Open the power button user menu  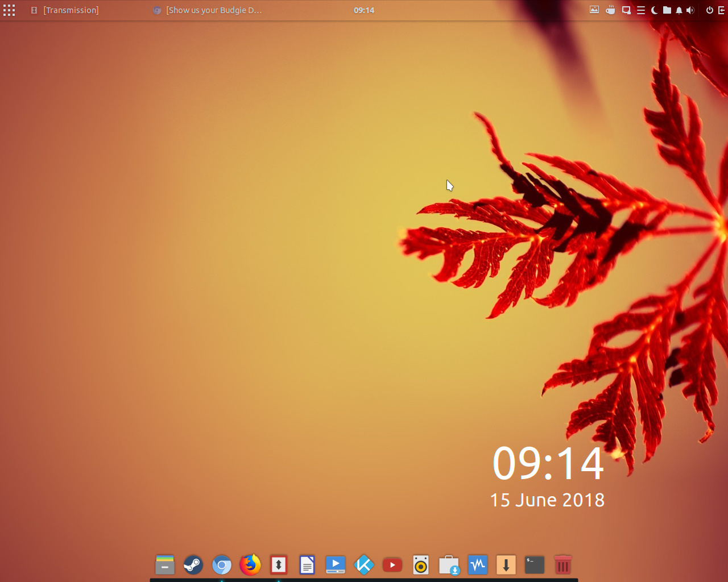710,10
